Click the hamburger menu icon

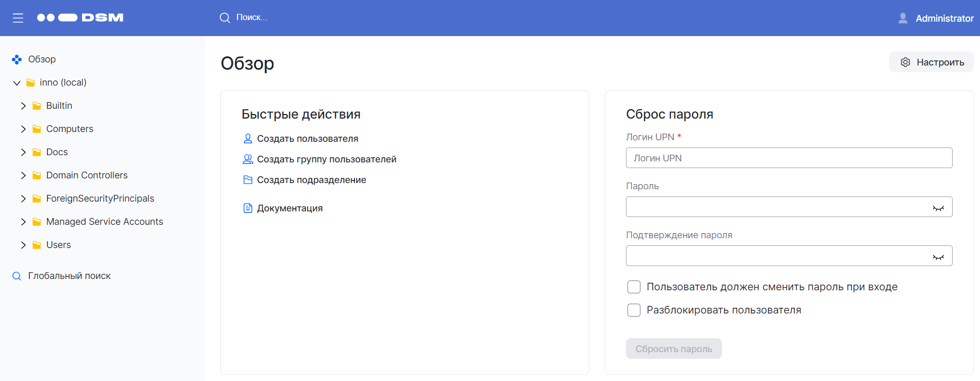point(18,18)
